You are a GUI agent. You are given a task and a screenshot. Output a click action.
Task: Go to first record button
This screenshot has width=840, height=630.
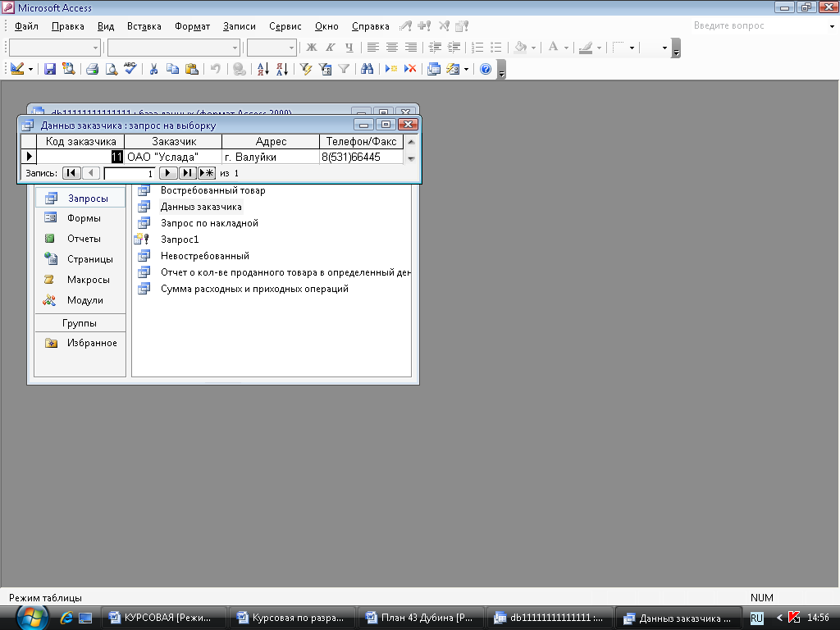coord(71,173)
